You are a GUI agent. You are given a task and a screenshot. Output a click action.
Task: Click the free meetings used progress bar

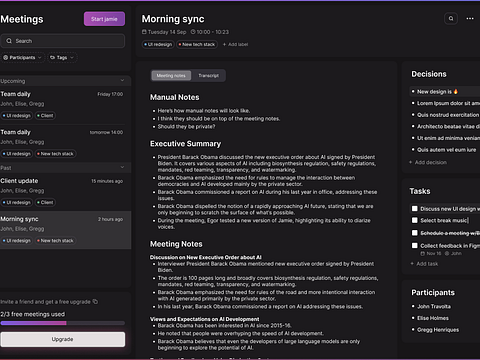tap(63, 323)
